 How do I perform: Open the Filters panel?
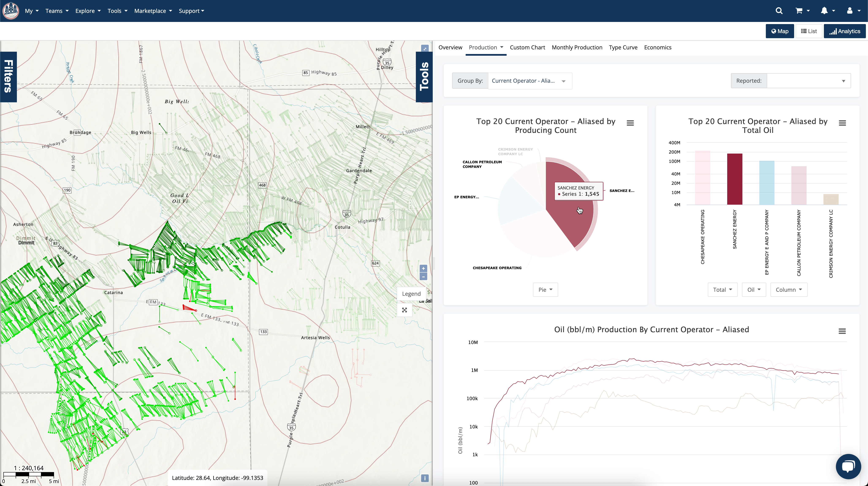pyautogui.click(x=8, y=77)
